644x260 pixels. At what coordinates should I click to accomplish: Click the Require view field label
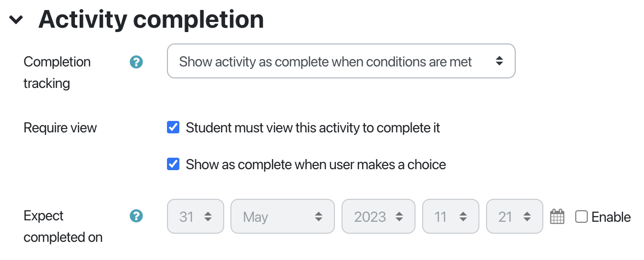(x=60, y=128)
